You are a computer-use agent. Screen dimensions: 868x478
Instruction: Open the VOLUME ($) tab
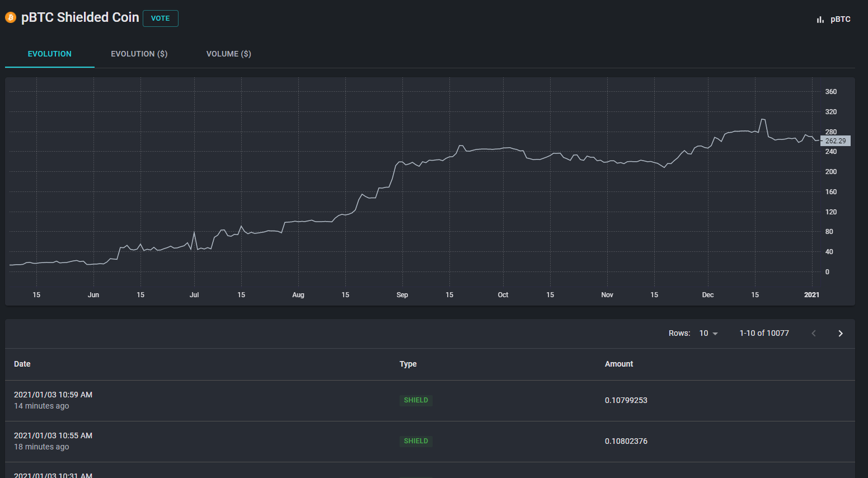point(229,54)
